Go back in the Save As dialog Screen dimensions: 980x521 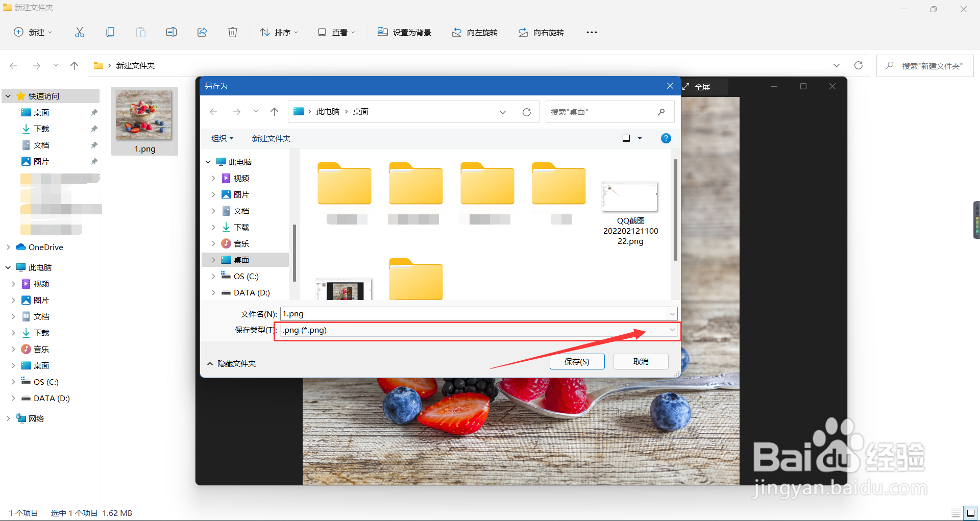[213, 112]
